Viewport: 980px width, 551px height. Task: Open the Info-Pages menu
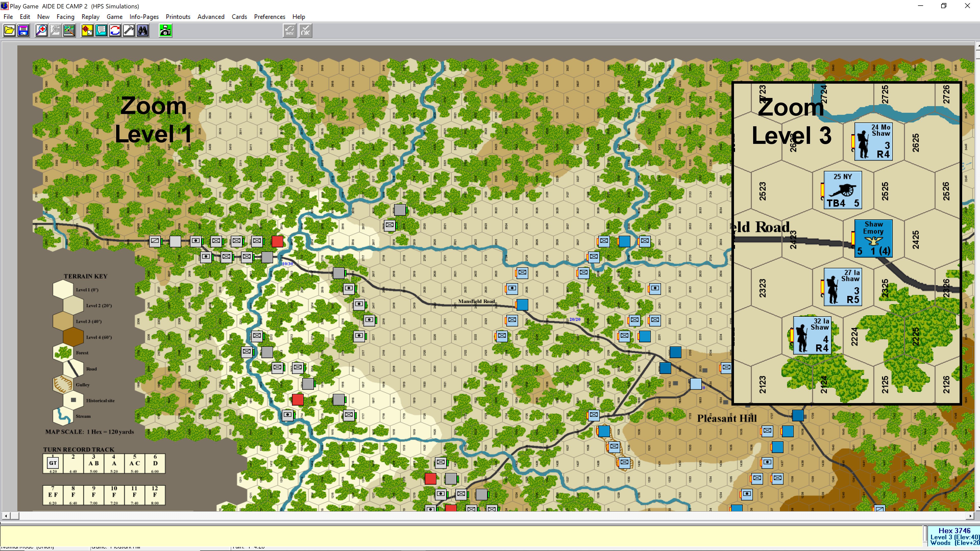pos(144,17)
